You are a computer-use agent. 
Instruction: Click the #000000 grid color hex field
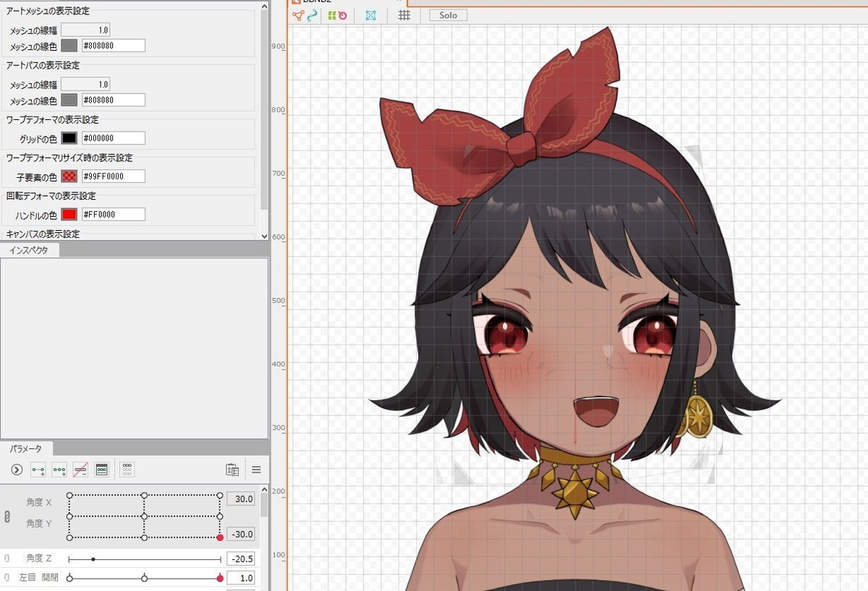coord(113,138)
